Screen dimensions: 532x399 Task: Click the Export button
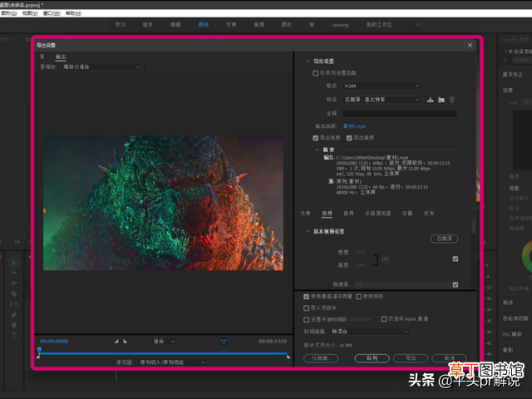tap(411, 358)
